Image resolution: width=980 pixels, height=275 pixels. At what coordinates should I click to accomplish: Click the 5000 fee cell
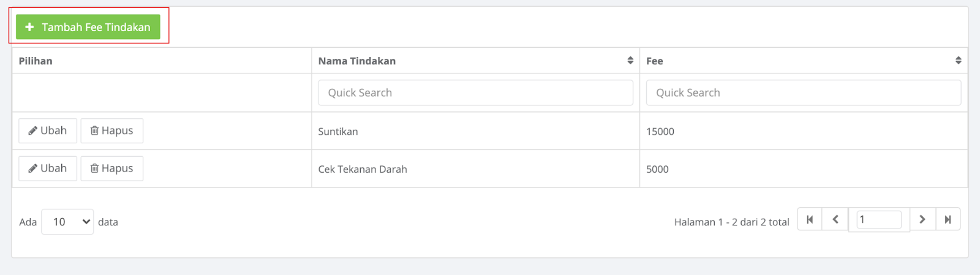click(x=804, y=169)
